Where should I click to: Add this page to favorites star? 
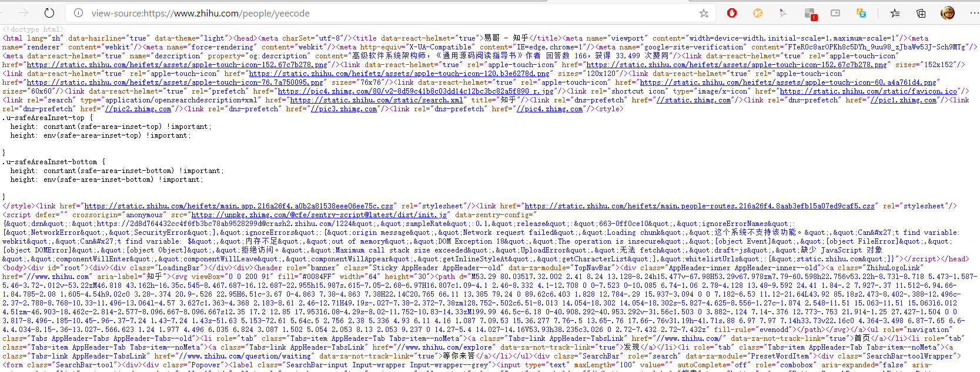click(x=704, y=13)
